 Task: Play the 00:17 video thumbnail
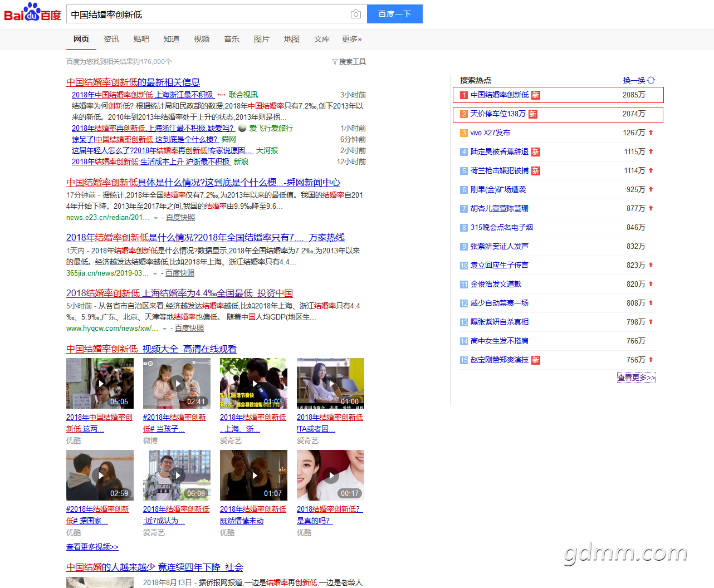[330, 475]
